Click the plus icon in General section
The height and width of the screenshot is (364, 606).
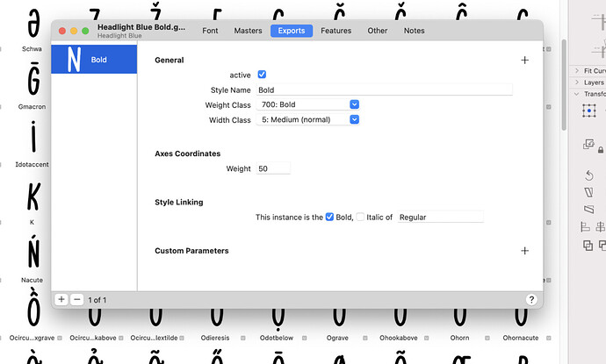524,61
